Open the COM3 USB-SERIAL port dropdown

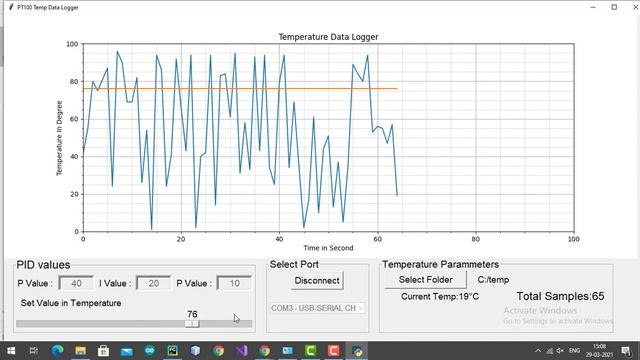point(317,308)
